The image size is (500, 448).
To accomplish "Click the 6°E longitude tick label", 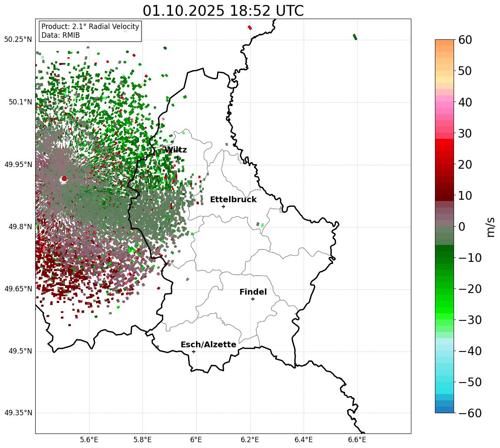I will coord(196,440).
